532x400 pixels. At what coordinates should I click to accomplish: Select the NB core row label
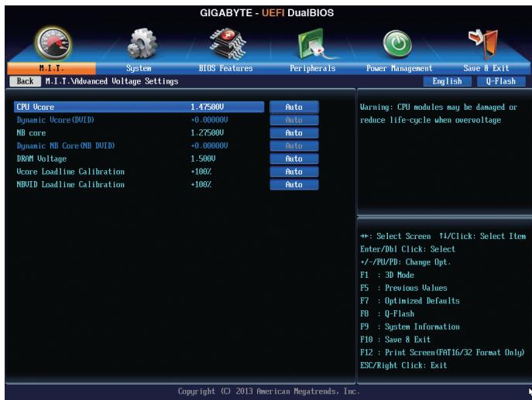[x=31, y=133]
